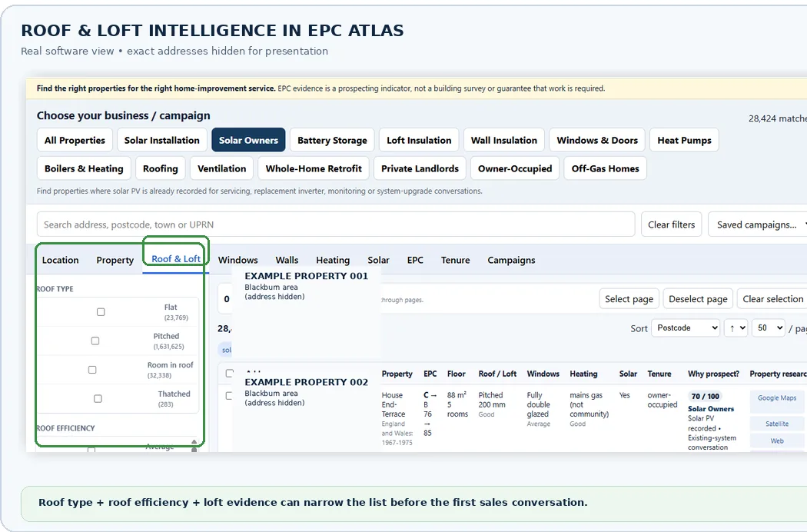Switch to the EPC filter tab
807x532 pixels.
click(415, 260)
